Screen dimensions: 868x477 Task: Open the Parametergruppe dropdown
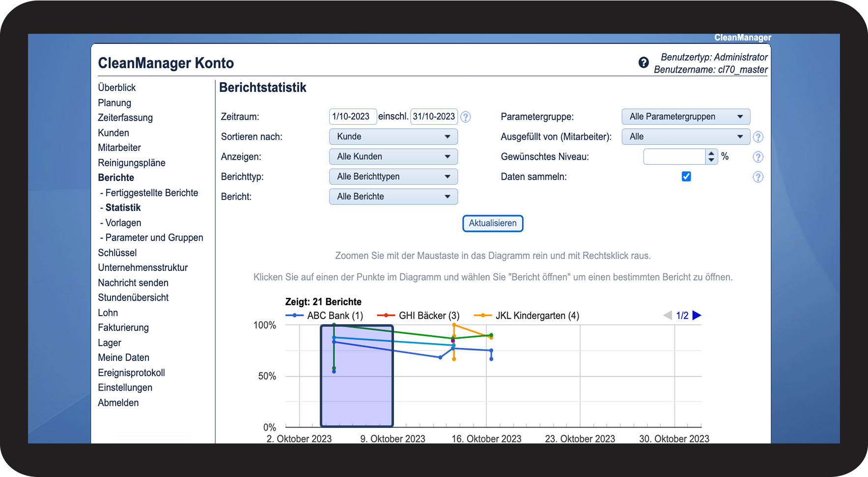click(x=686, y=116)
